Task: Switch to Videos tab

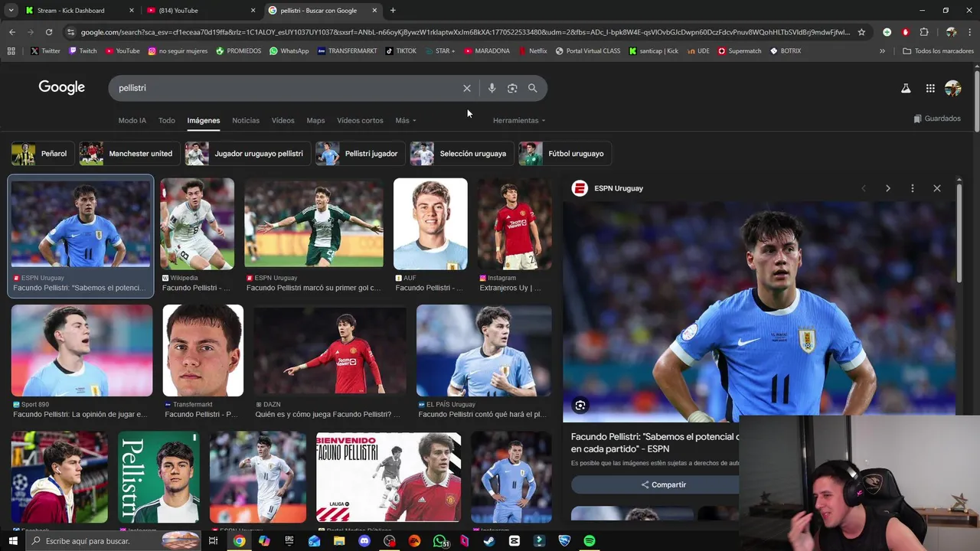Action: 283,120
